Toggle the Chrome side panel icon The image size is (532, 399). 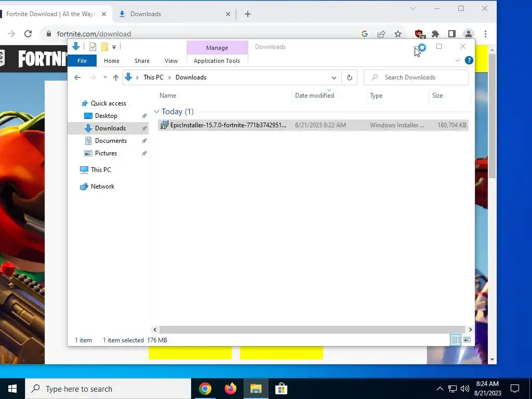pos(452,34)
